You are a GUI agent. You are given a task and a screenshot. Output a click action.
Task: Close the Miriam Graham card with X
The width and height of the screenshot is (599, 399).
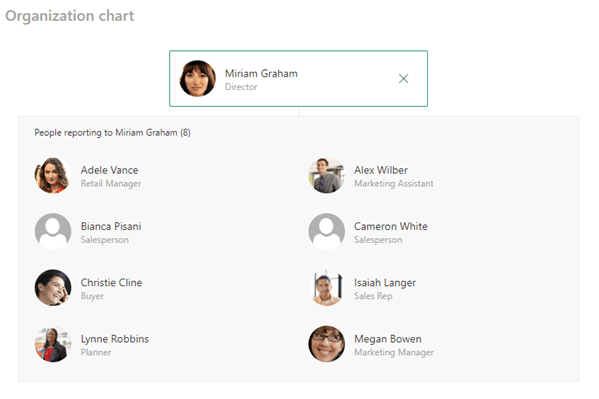point(403,79)
